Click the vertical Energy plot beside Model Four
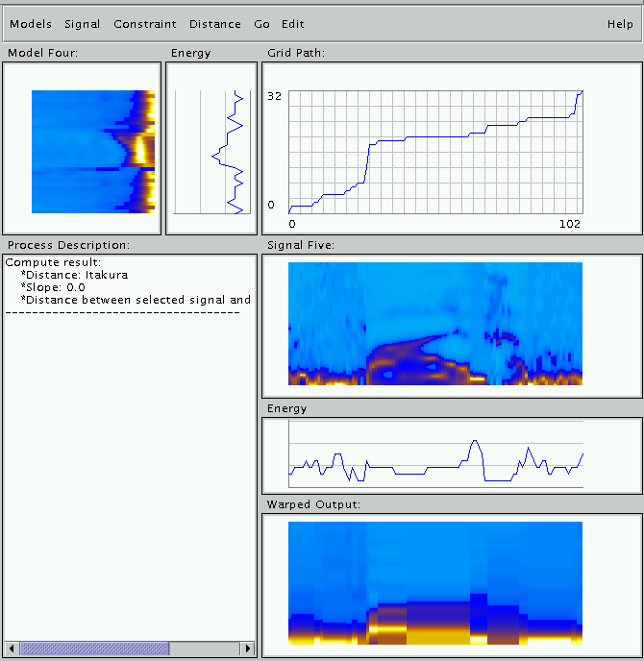The width and height of the screenshot is (644, 661). click(x=211, y=151)
